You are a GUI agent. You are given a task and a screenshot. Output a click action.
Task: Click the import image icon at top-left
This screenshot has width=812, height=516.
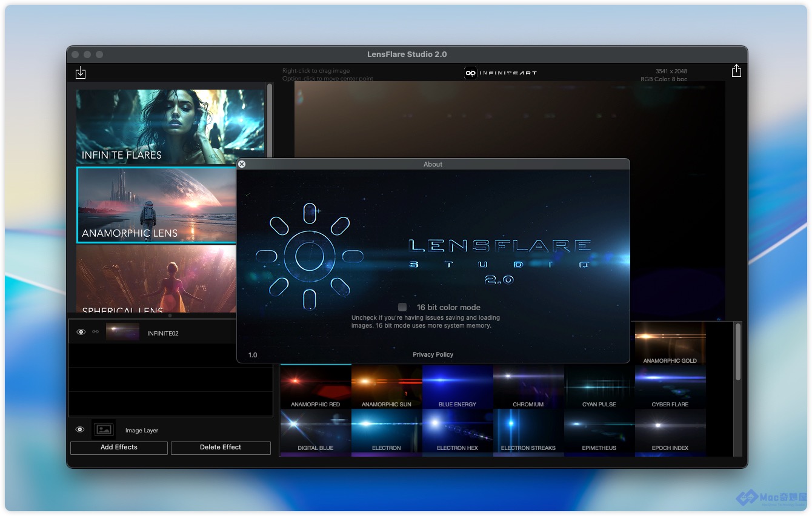(81, 73)
